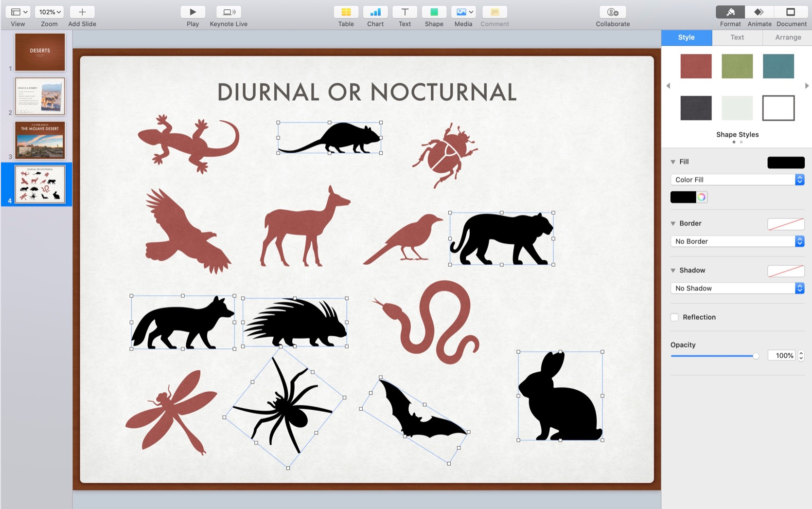The height and width of the screenshot is (509, 812).
Task: Select the Mojave Desert slide thumbnail
Action: click(x=40, y=140)
